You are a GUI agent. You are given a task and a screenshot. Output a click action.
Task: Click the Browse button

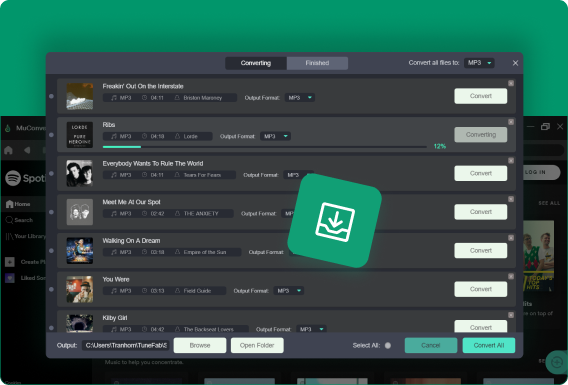point(200,346)
